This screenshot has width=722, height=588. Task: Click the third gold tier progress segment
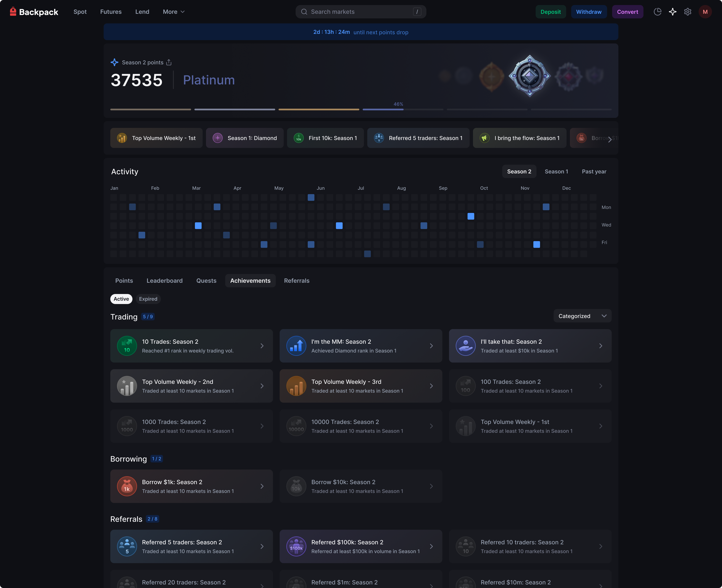pos(319,109)
